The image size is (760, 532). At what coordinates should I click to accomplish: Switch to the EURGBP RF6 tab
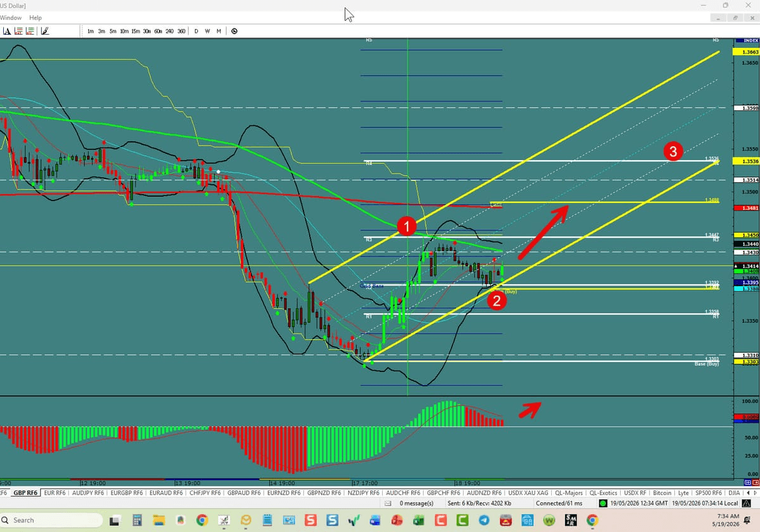(x=128, y=493)
